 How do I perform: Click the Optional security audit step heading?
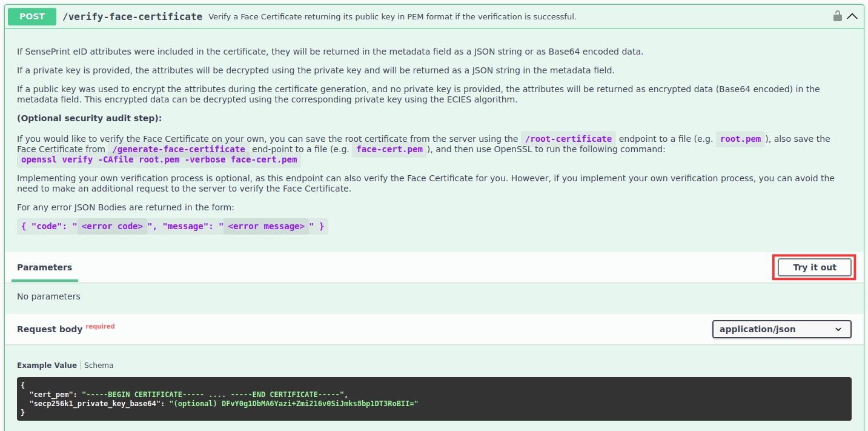pyautogui.click(x=89, y=118)
